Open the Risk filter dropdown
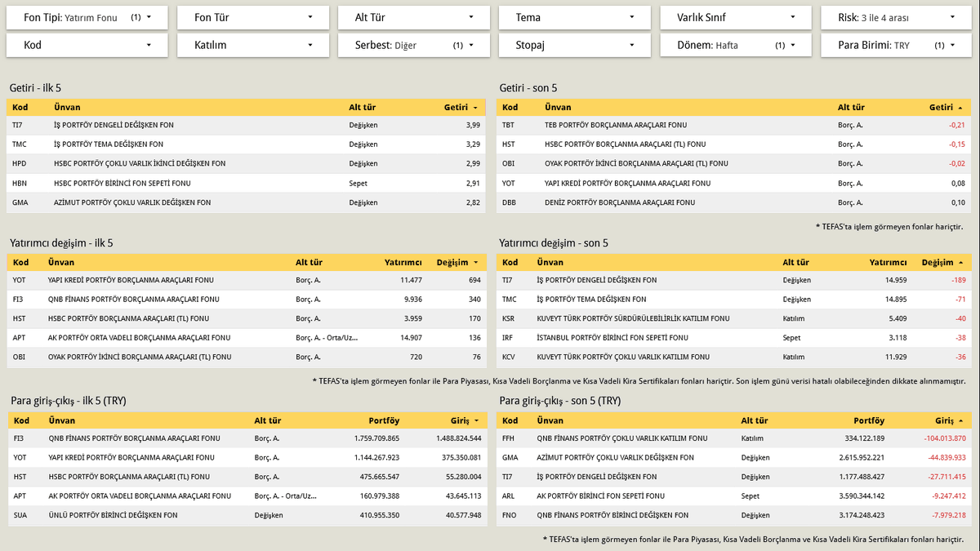 tap(897, 17)
